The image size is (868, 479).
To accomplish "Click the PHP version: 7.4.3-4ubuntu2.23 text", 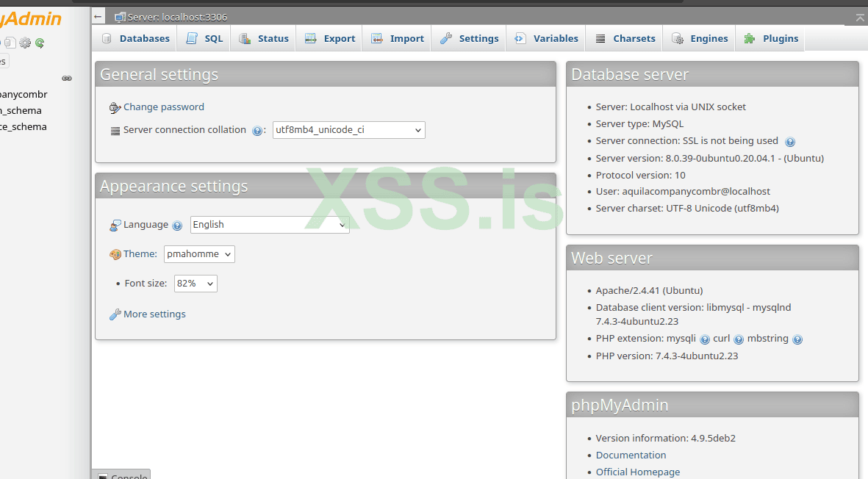I will (667, 356).
